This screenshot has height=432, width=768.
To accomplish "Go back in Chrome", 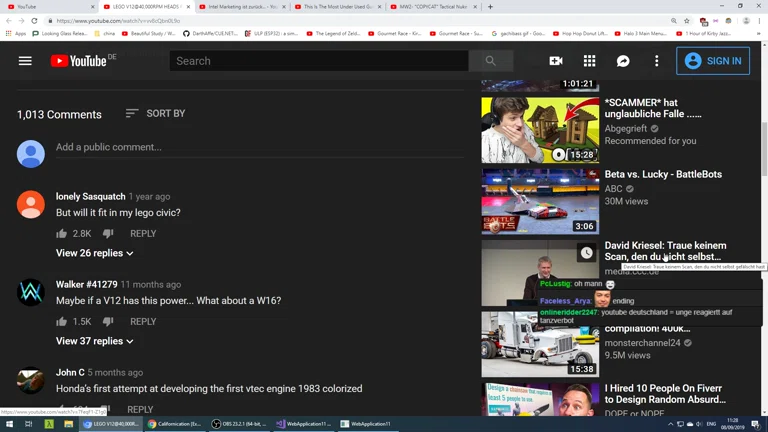I will tap(8, 21).
